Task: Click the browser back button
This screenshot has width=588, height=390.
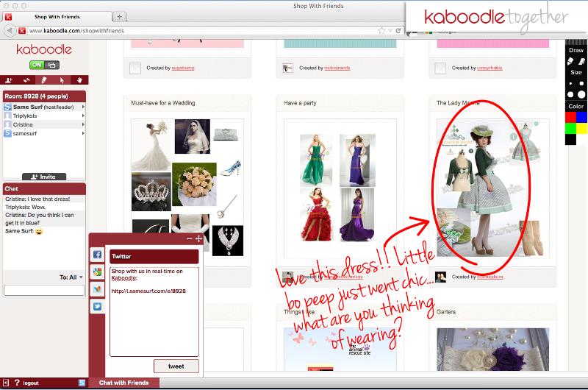Action: [10, 31]
